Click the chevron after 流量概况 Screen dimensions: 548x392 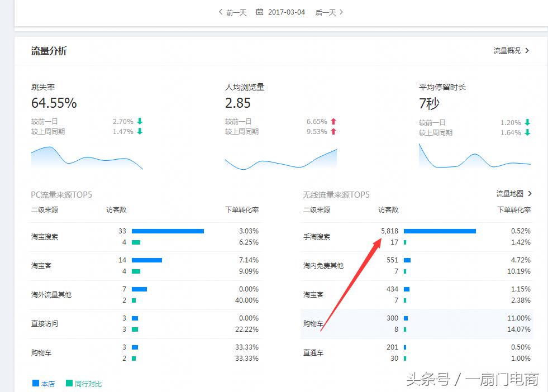coord(528,50)
